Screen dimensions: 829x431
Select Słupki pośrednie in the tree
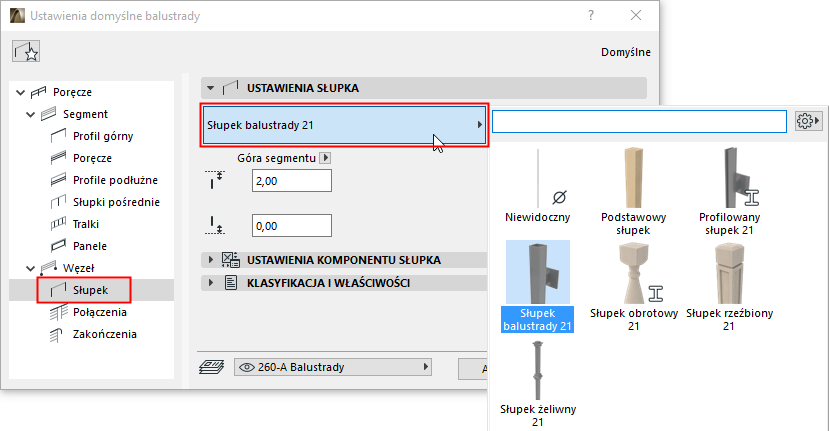pyautogui.click(x=116, y=202)
